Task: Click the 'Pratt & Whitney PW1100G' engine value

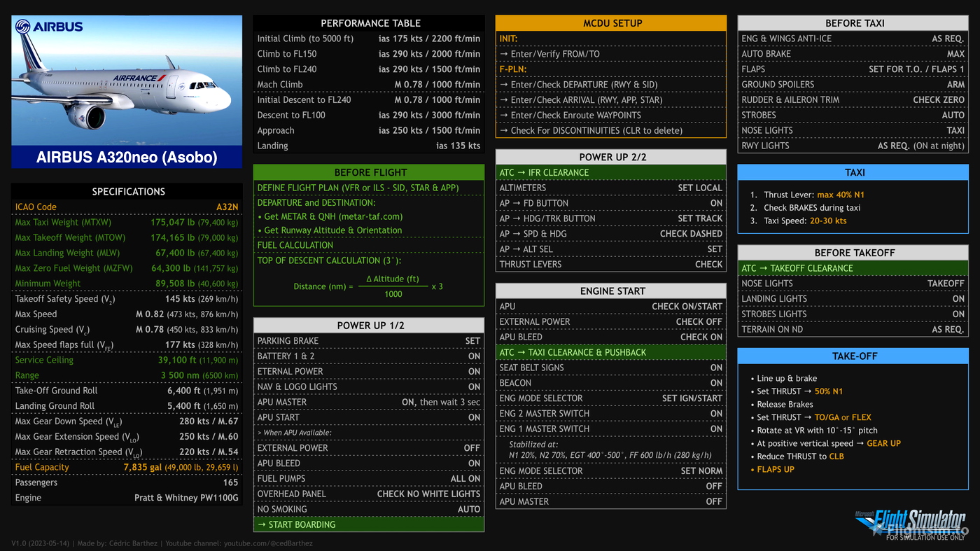Action: (x=186, y=498)
